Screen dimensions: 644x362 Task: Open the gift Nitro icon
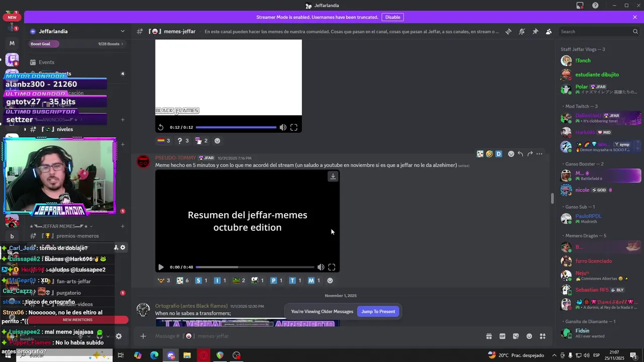click(x=489, y=336)
